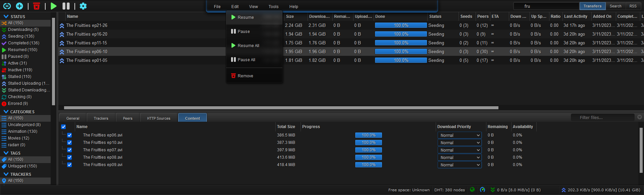The image size is (644, 195).
Task: Click the Movies category list icon
Action: click(x=4, y=138)
